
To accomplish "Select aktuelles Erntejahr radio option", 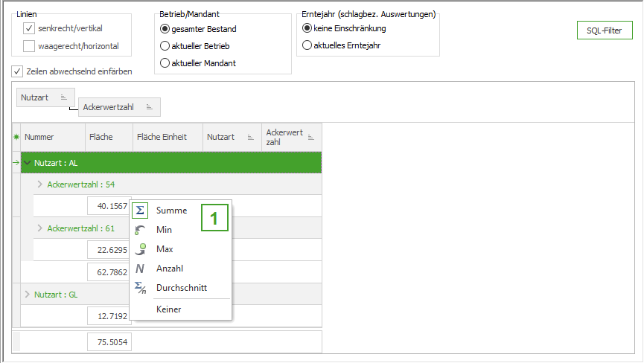I will click(307, 45).
